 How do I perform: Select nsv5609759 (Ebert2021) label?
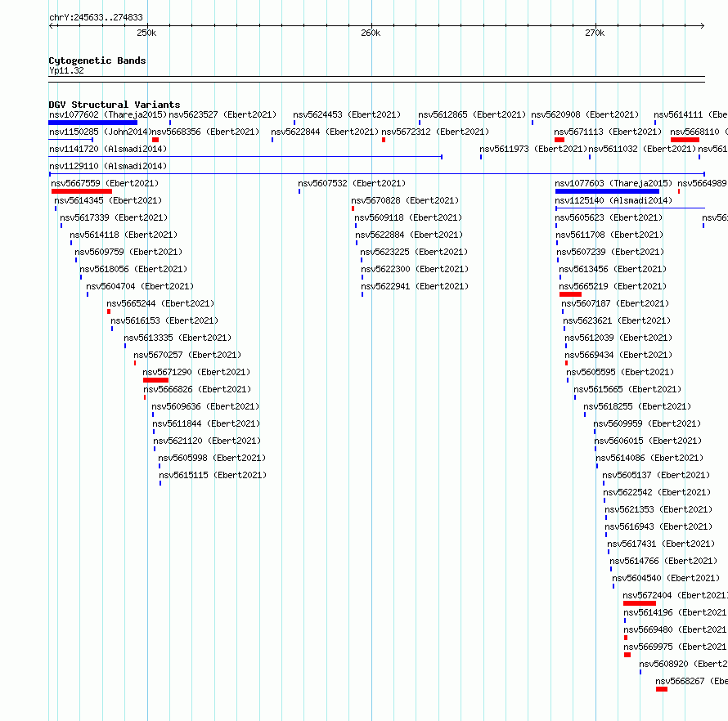point(128,252)
